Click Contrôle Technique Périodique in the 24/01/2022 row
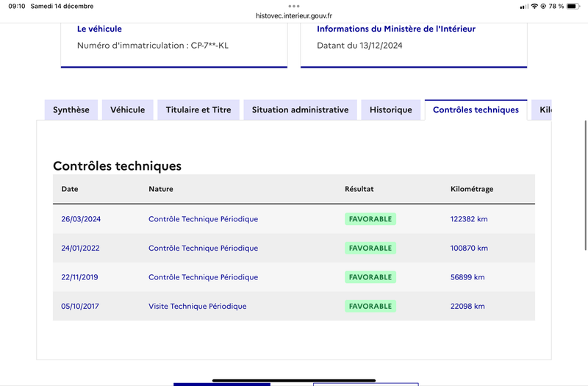 click(x=204, y=248)
